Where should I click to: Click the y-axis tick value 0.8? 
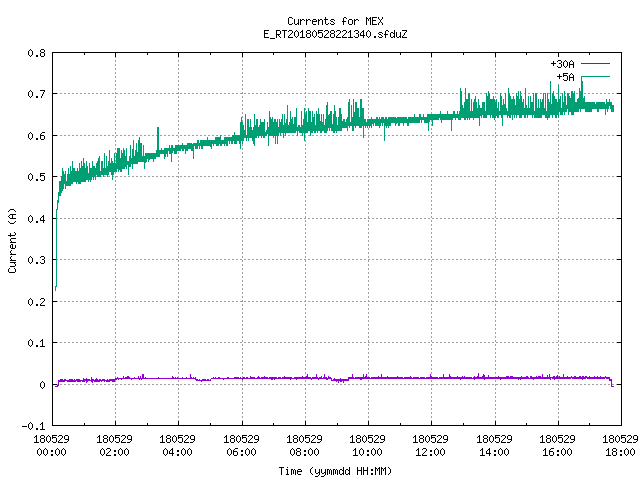pos(36,53)
